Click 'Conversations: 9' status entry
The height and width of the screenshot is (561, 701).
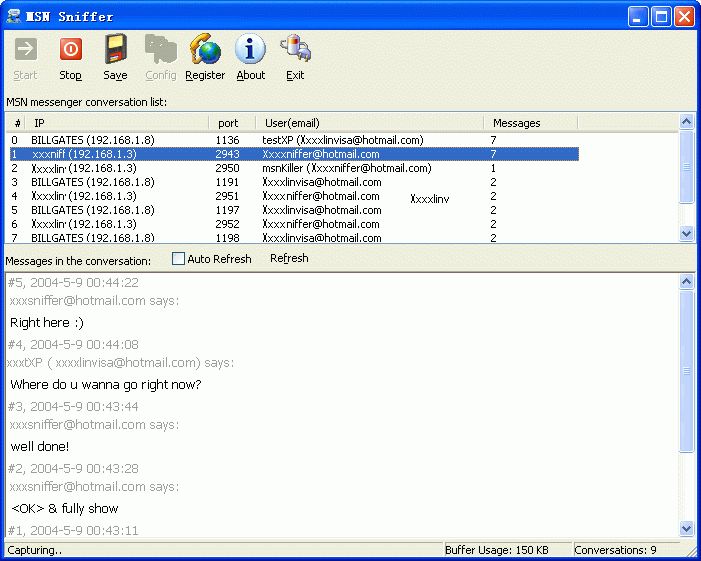pos(615,550)
